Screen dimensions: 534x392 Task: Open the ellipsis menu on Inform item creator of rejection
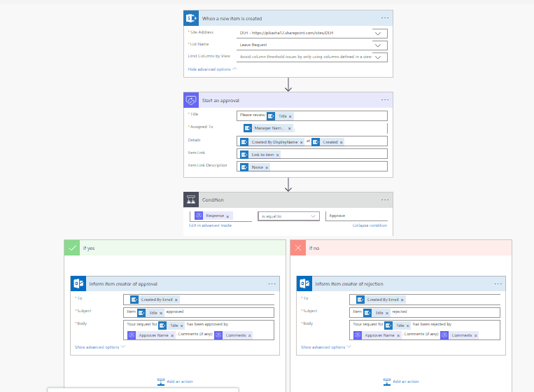[x=498, y=283]
